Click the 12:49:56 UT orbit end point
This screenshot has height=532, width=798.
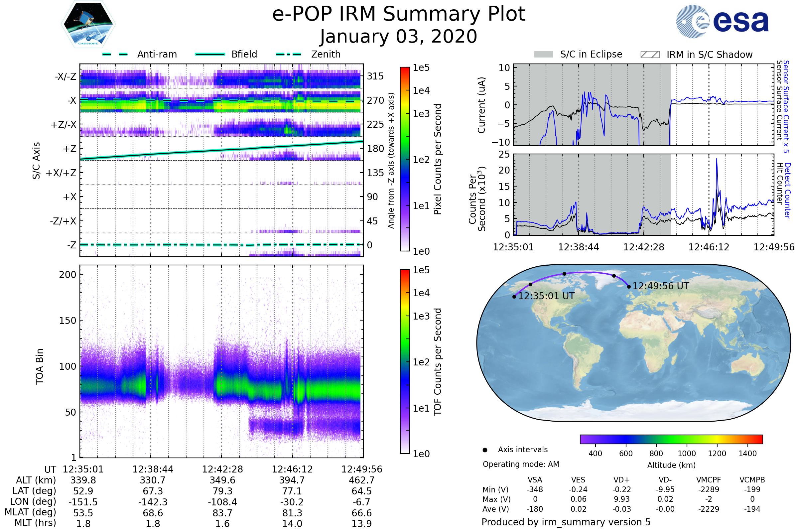(x=629, y=287)
